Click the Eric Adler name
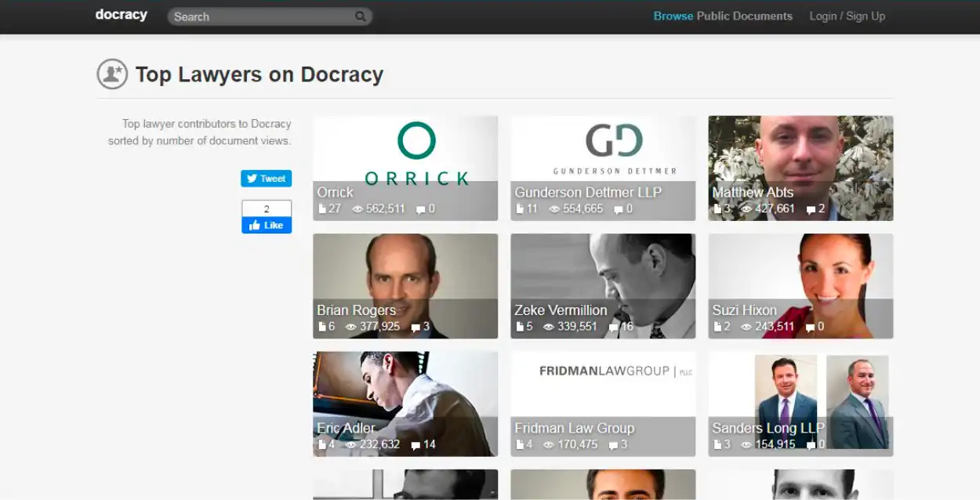Image resolution: width=980 pixels, height=500 pixels. coord(346,428)
